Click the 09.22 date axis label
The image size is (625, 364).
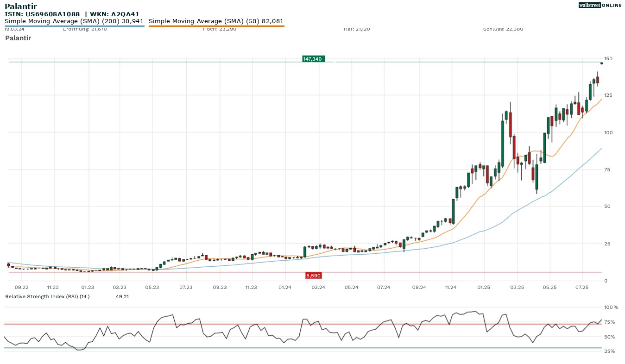pos(22,288)
